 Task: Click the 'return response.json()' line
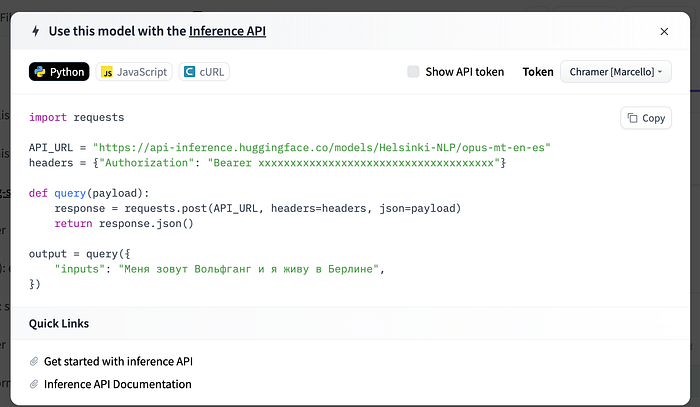[124, 224]
